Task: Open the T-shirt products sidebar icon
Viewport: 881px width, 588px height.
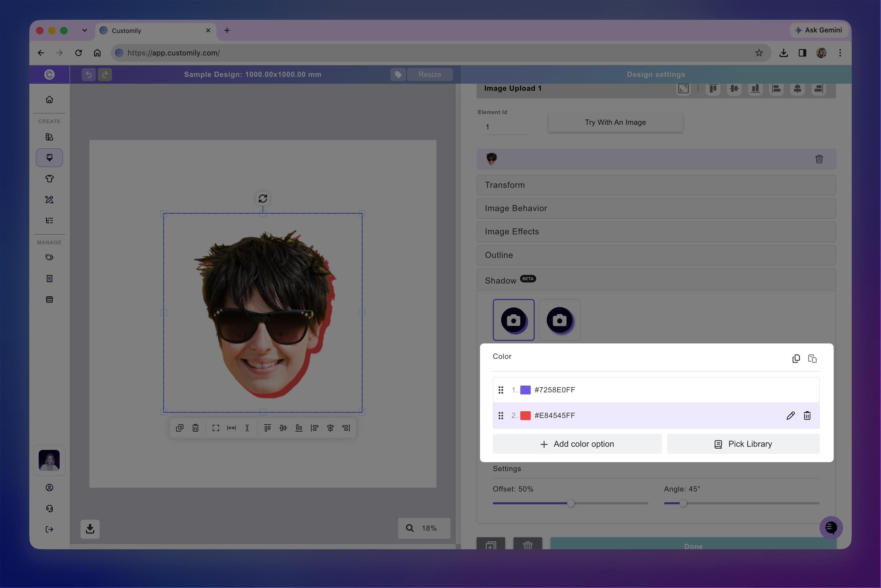Action: 49,178
